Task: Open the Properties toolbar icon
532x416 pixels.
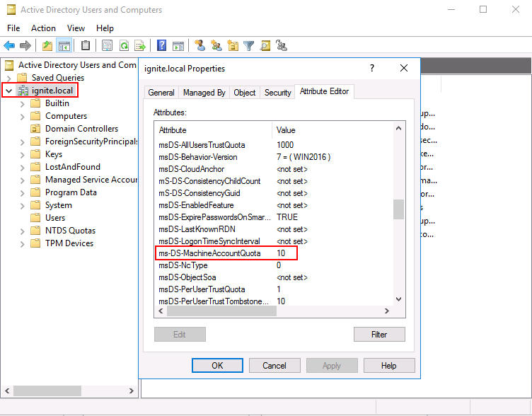Action: (108, 45)
